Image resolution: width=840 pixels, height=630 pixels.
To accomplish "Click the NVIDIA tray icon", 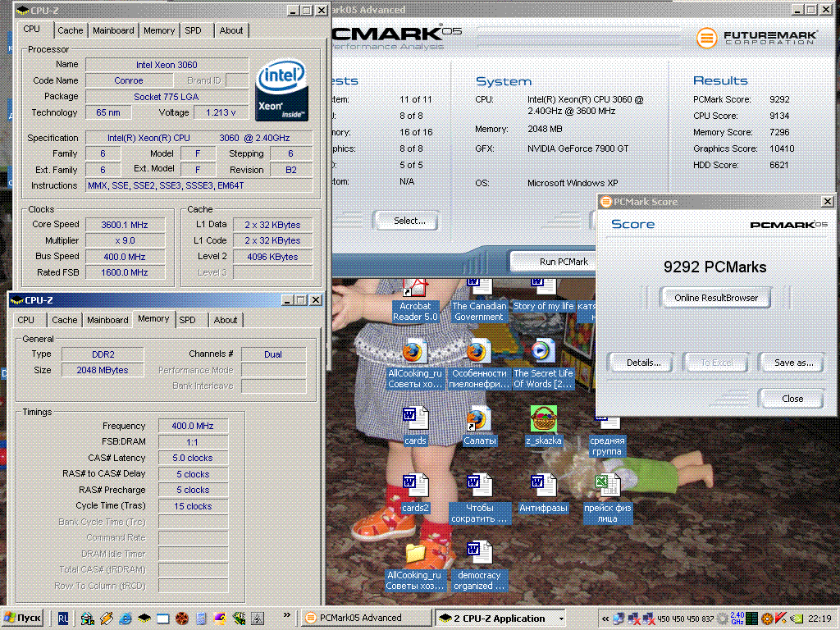I will pyautogui.click(x=797, y=619).
